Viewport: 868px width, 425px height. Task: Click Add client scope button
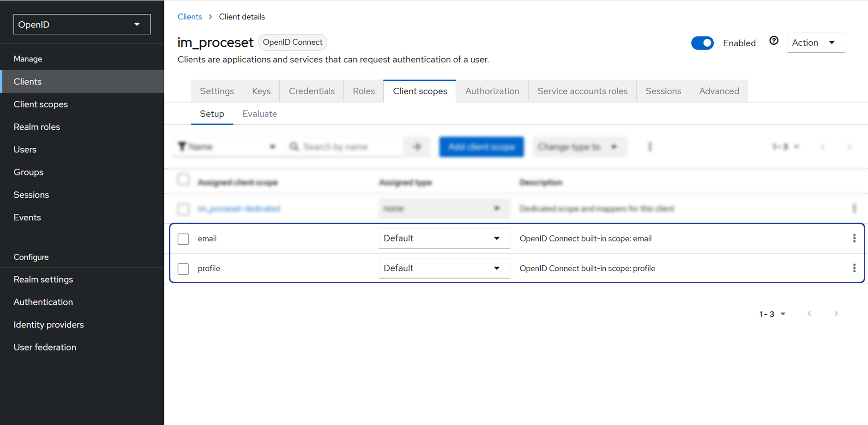[482, 146]
